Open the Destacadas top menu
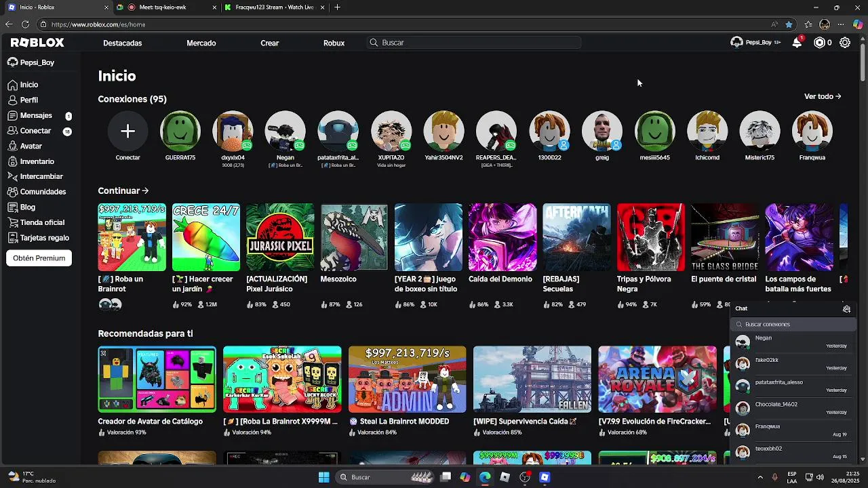Screen dimensions: 868x488 123,43
